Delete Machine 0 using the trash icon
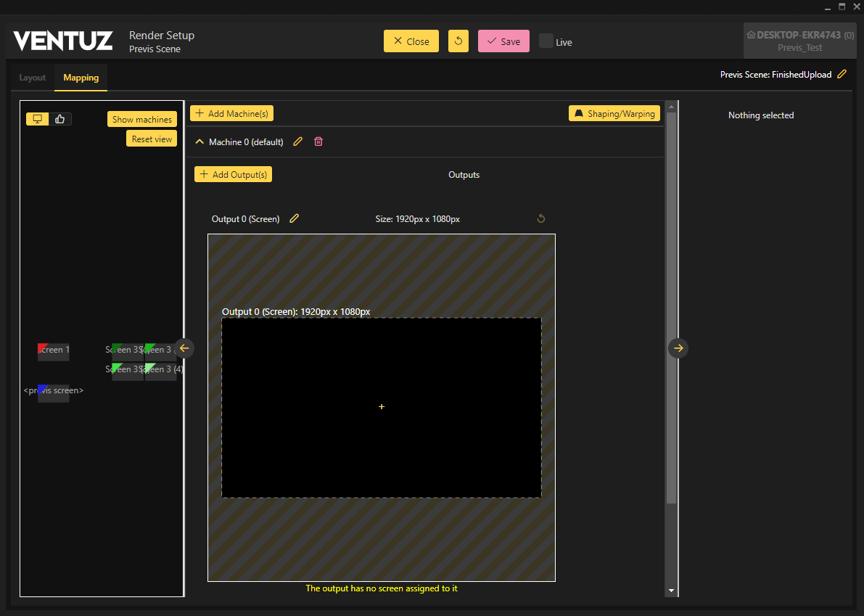864x616 pixels. tap(318, 142)
